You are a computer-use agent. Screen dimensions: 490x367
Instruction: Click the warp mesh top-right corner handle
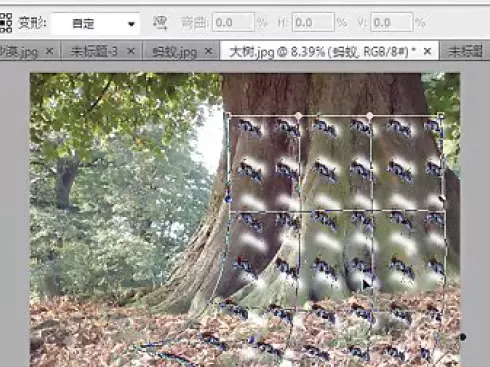pos(440,116)
